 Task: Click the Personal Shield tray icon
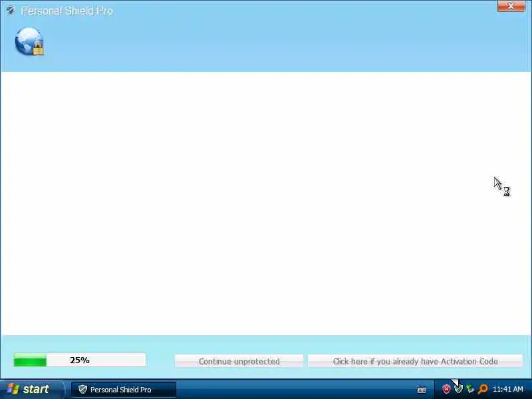(x=458, y=388)
